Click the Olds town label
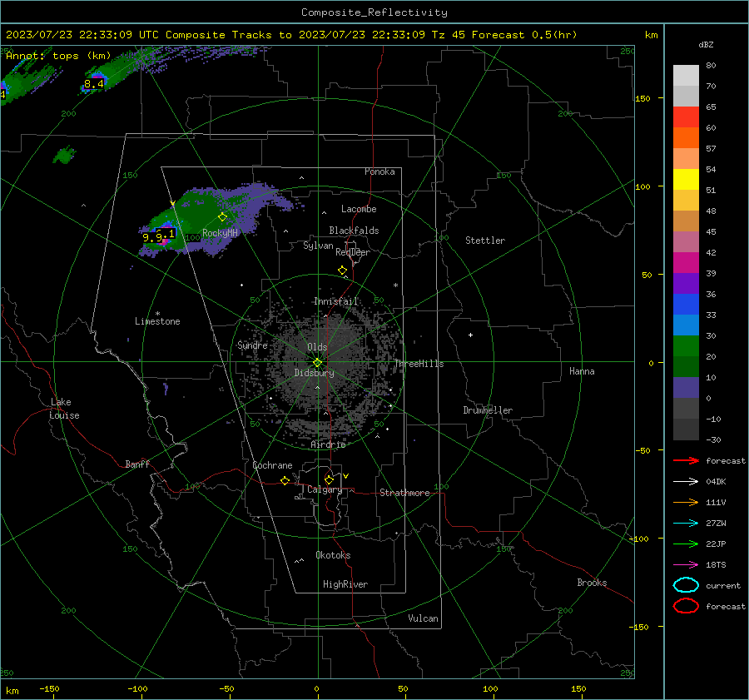 317,347
